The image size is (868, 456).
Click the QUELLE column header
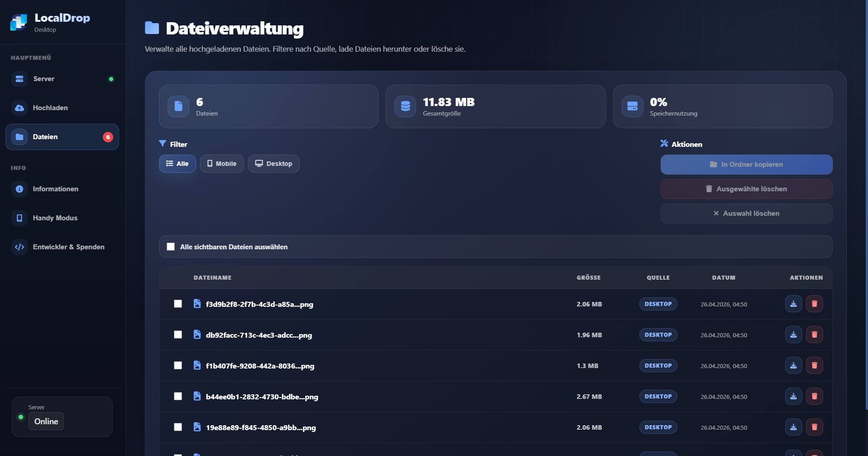coord(658,277)
